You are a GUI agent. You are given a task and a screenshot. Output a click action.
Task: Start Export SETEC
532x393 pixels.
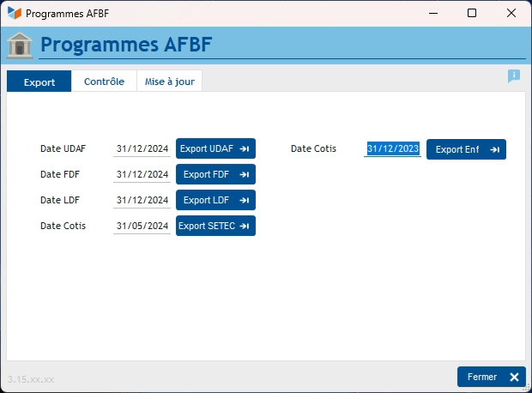(x=215, y=226)
